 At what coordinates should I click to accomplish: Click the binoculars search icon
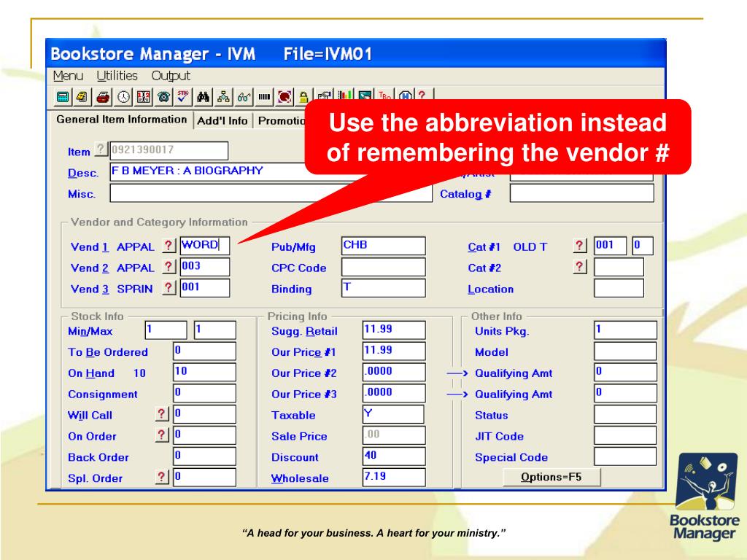tap(204, 97)
